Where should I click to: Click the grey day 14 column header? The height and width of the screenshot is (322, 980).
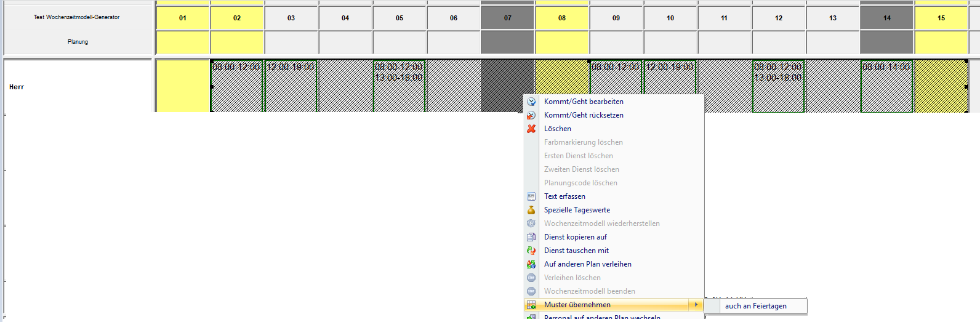[886, 18]
